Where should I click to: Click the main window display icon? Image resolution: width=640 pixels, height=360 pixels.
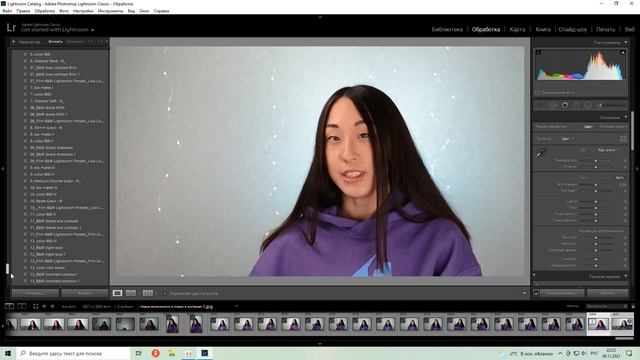(9, 306)
